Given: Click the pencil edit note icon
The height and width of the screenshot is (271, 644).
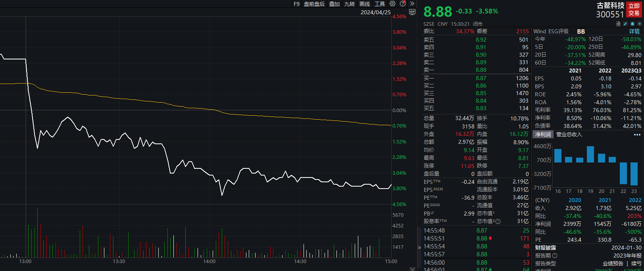Looking at the screenshot, I should point(625,24).
